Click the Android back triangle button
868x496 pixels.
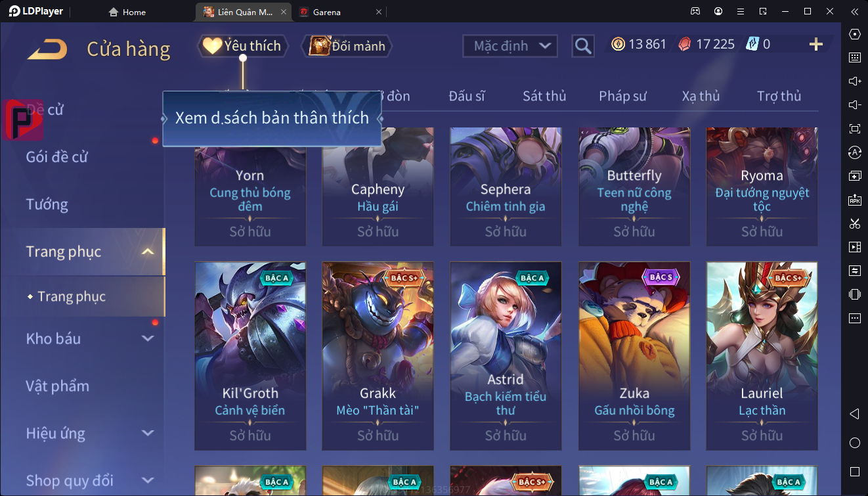855,414
